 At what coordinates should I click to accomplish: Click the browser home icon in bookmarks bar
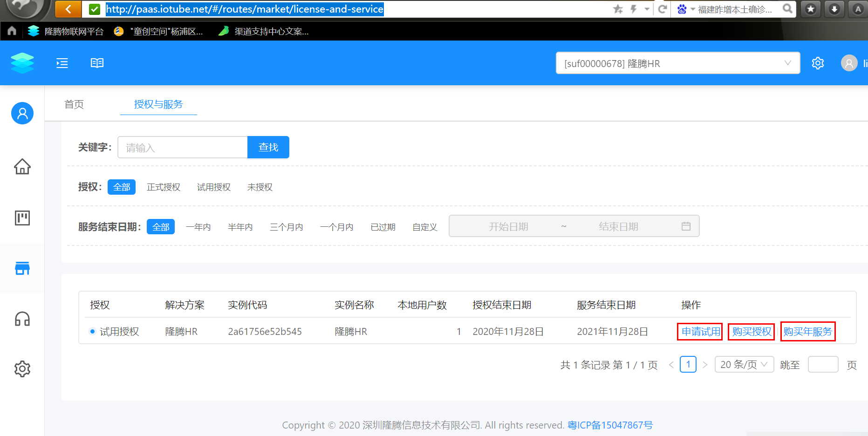pos(12,31)
